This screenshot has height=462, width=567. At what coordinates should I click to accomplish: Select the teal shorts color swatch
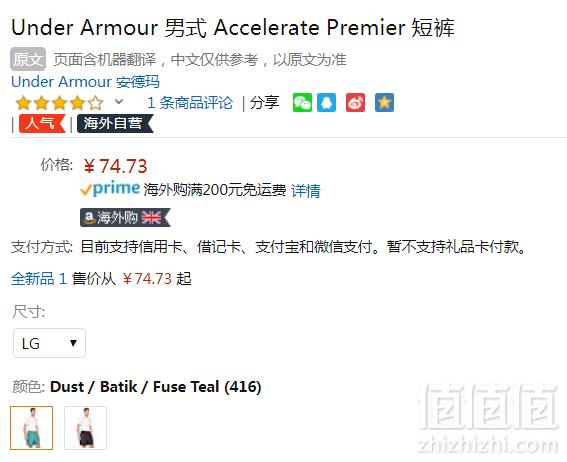(31, 428)
